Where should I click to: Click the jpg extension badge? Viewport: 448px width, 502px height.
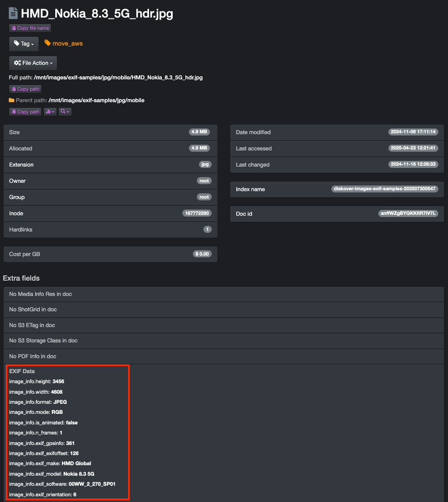(x=205, y=164)
